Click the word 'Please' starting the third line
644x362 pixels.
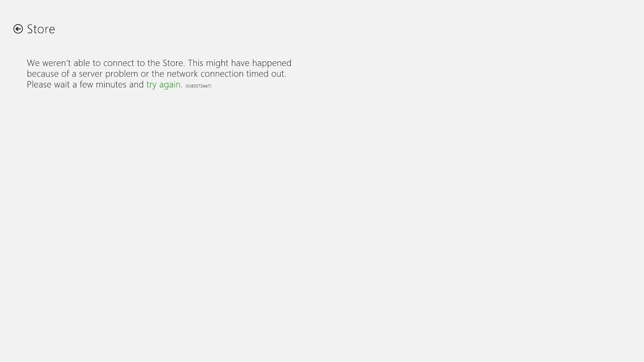pyautogui.click(x=39, y=84)
